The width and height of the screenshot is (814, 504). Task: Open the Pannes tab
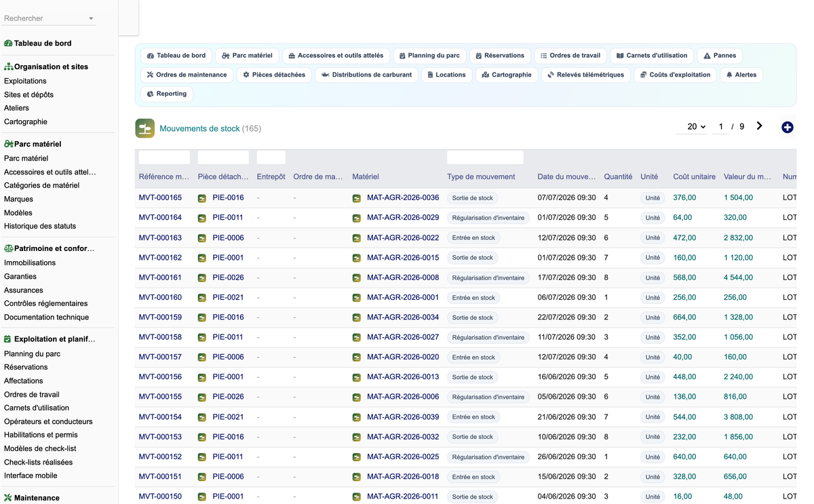720,56
